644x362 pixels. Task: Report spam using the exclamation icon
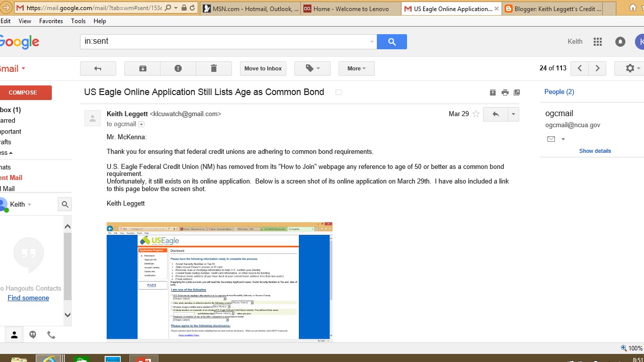pyautogui.click(x=178, y=68)
